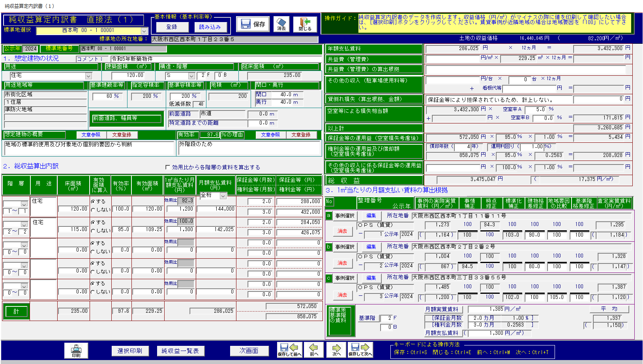The height and width of the screenshot is (364, 643).
Task: Click the コメント text field
Action: pos(215,59)
